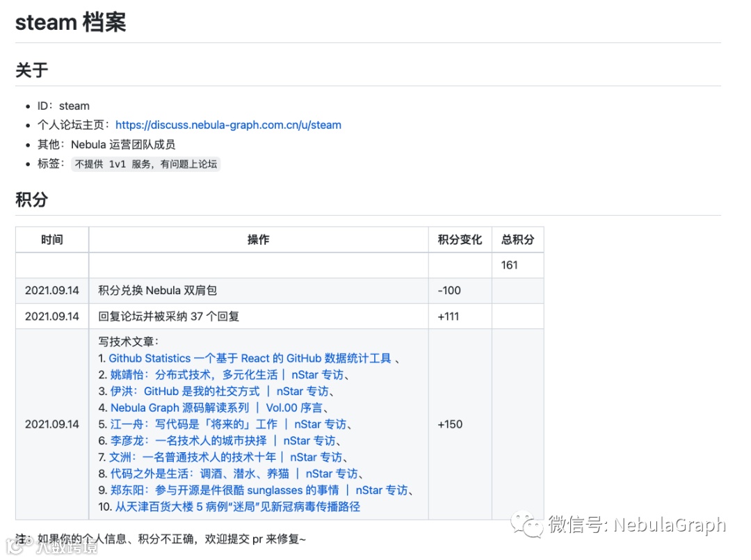The image size is (751, 560).
Task: Click date 2021.09.14 in the 双肩包 row
Action: coord(51,291)
